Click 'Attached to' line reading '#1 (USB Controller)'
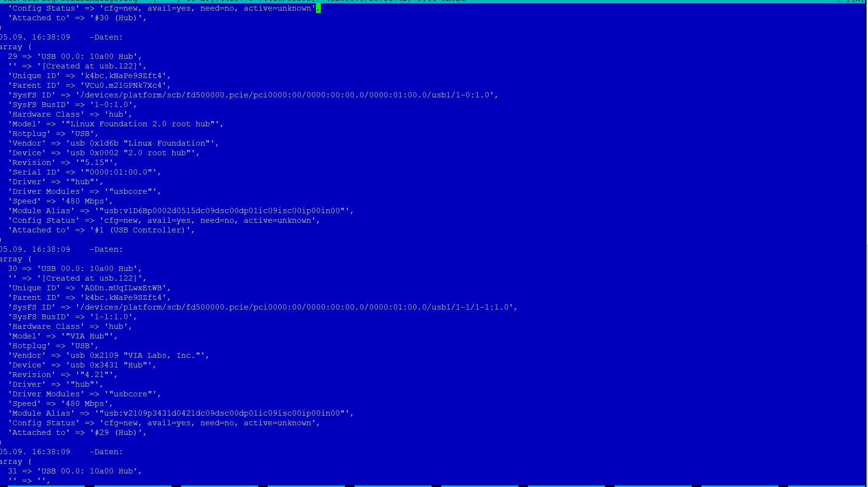The height and width of the screenshot is (487, 868). (x=101, y=230)
